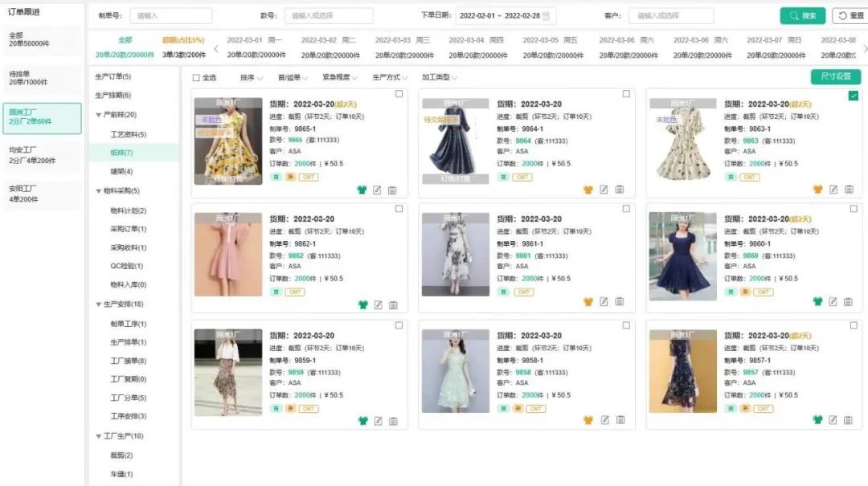Click the list icon on order 9859-1

tap(393, 420)
